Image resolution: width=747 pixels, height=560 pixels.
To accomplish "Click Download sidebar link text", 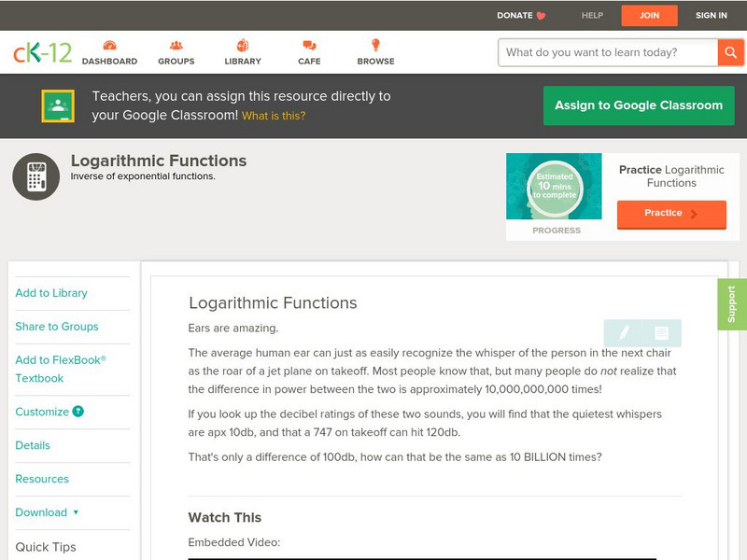I will pyautogui.click(x=41, y=512).
